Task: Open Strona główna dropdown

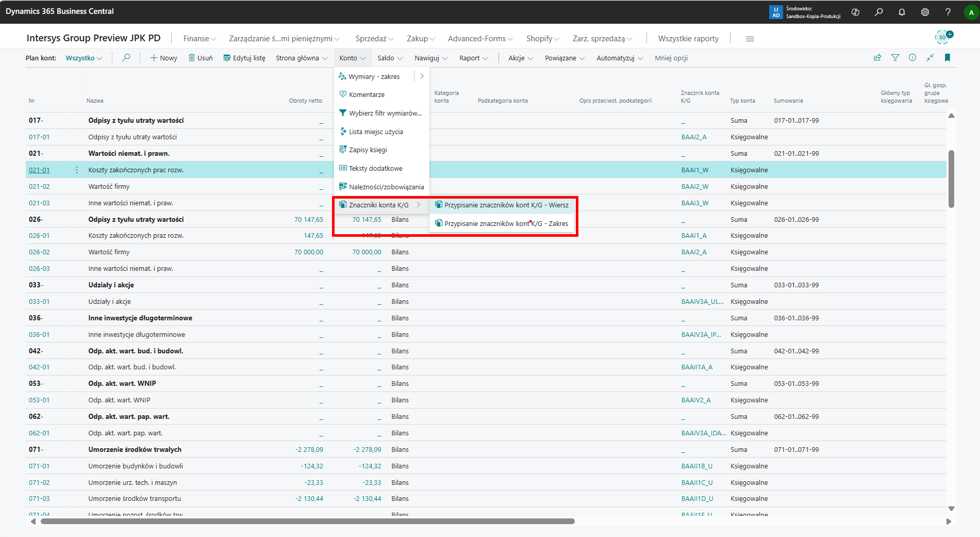Action: pyautogui.click(x=302, y=58)
